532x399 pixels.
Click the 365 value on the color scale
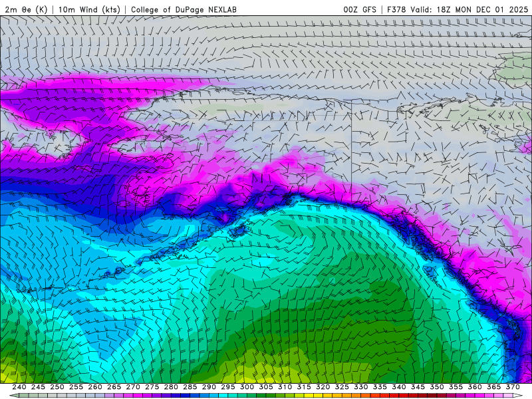click(494, 387)
